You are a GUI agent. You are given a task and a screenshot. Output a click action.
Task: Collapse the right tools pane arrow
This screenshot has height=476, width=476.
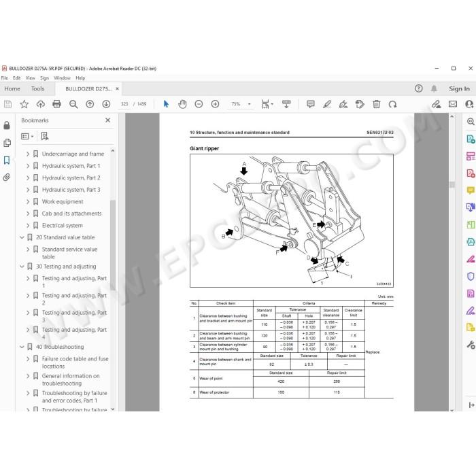coord(471,405)
